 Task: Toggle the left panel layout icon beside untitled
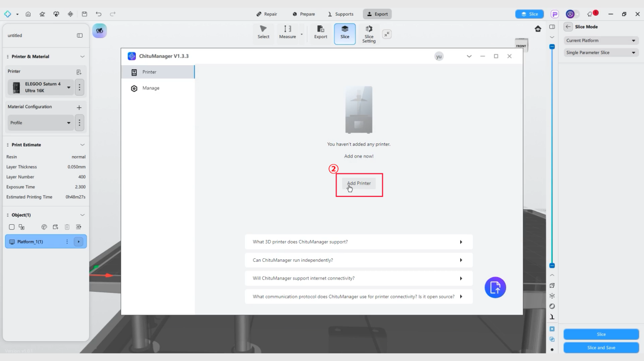coord(79,36)
